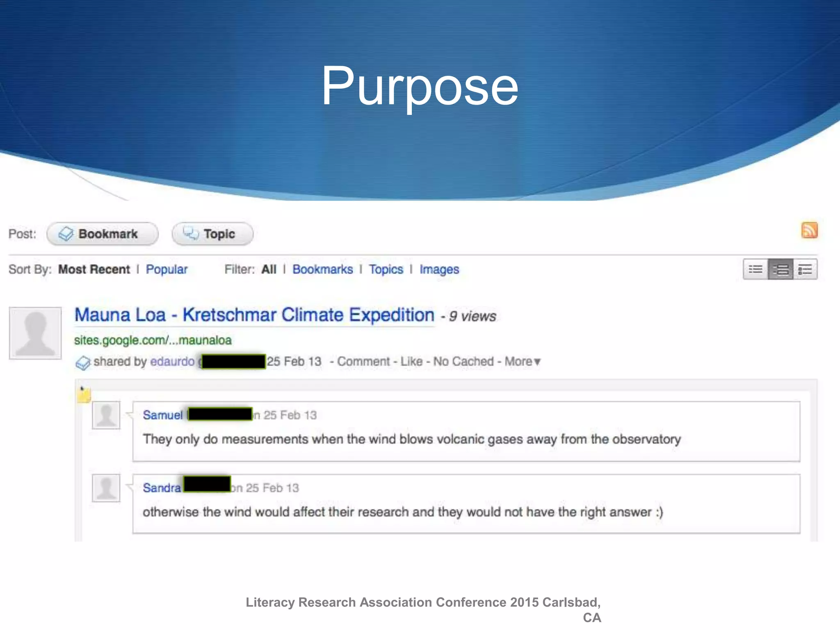
Task: Switch to simple list view icon
Action: [x=756, y=269]
